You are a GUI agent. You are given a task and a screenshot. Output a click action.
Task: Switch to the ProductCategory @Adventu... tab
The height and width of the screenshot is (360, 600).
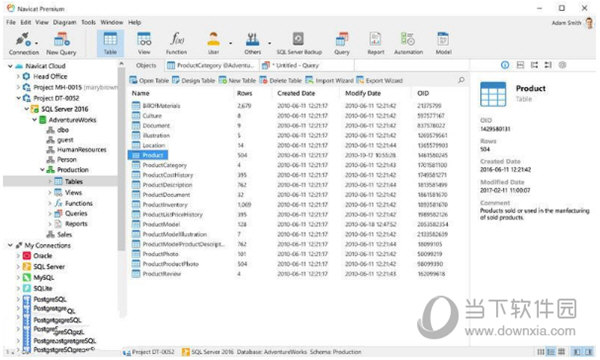(212, 65)
